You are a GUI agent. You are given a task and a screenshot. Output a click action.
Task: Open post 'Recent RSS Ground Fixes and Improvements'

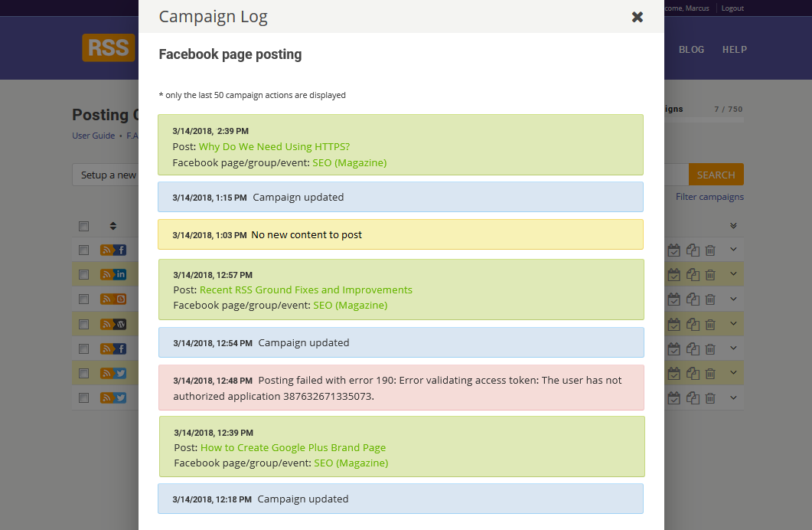pos(306,290)
